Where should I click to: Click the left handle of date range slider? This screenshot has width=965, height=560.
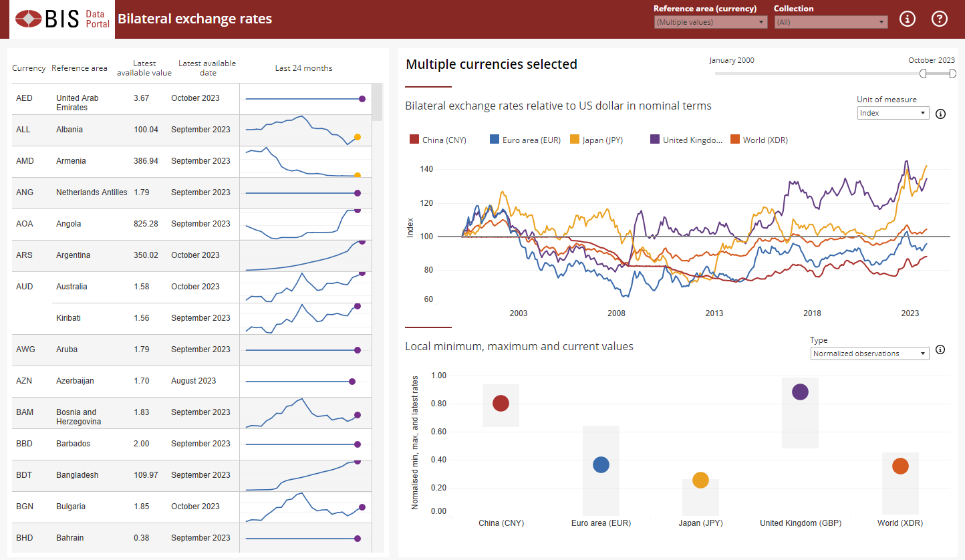pos(923,74)
